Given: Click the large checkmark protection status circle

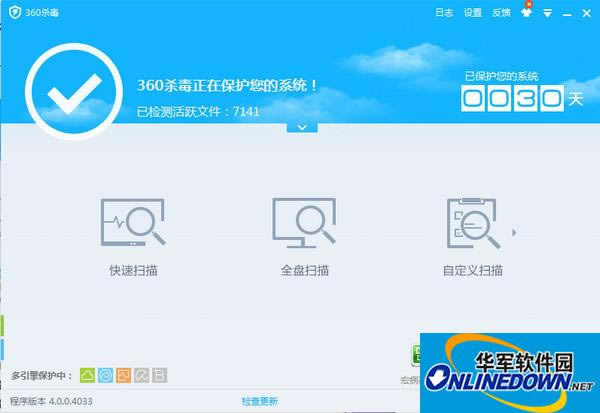Looking at the screenshot, I should [74, 91].
